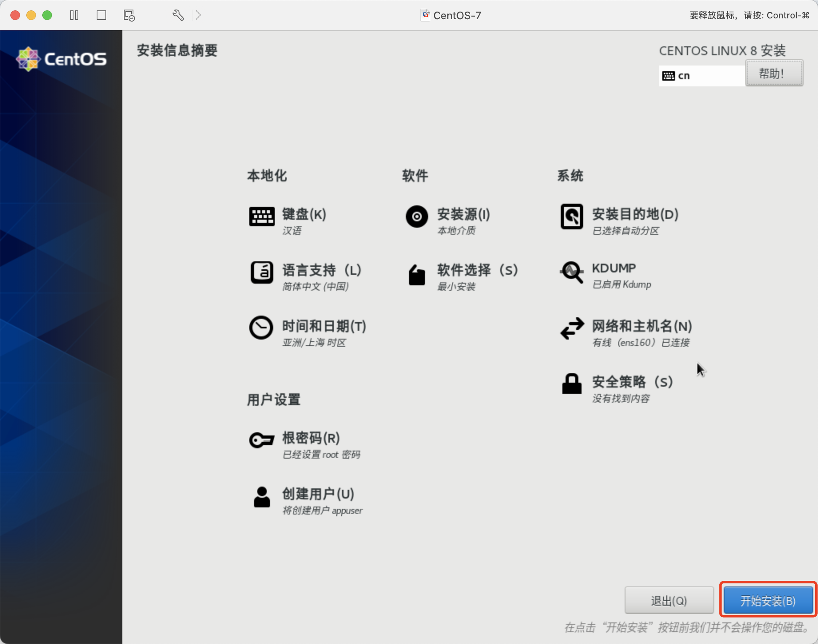The height and width of the screenshot is (644, 818).
Task: Click status text 简体中文 (中国)
Action: [316, 286]
